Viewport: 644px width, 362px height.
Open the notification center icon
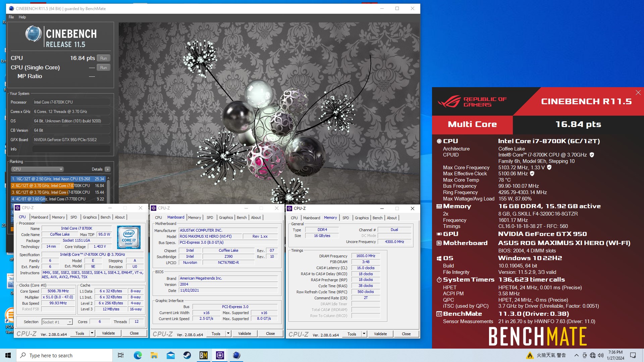coord(633,355)
